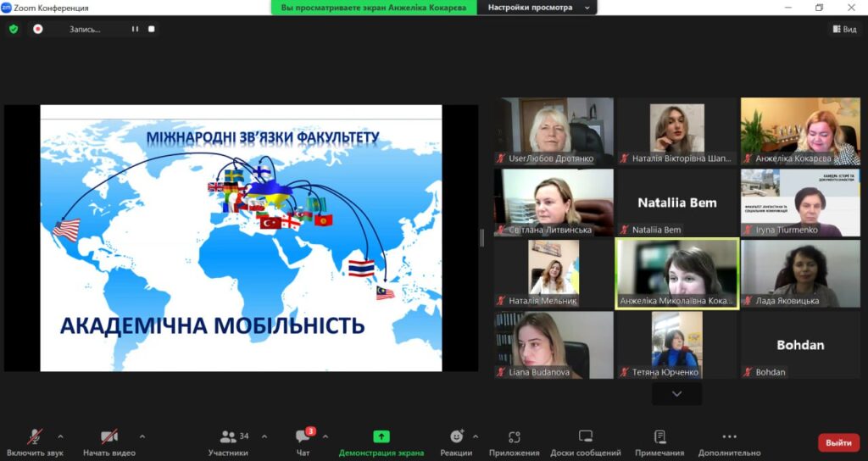Click the More (Дополнительно) three-dots icon
Image resolution: width=868 pixels, height=461 pixels.
(x=730, y=436)
